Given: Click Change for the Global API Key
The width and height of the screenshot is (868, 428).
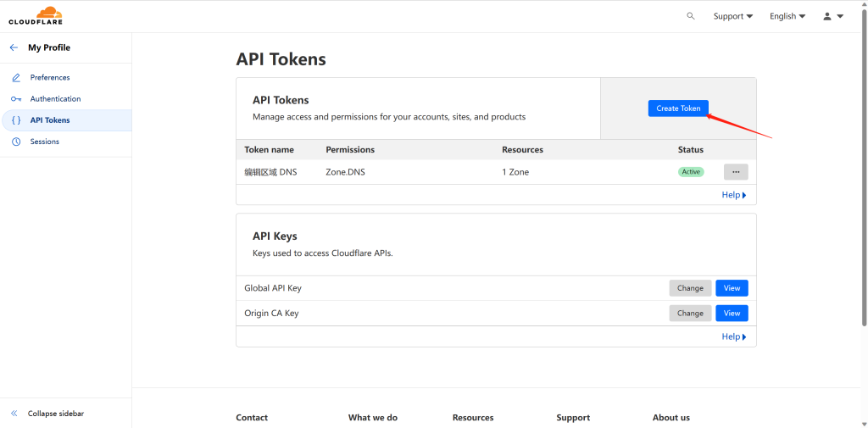Looking at the screenshot, I should click(x=690, y=288).
